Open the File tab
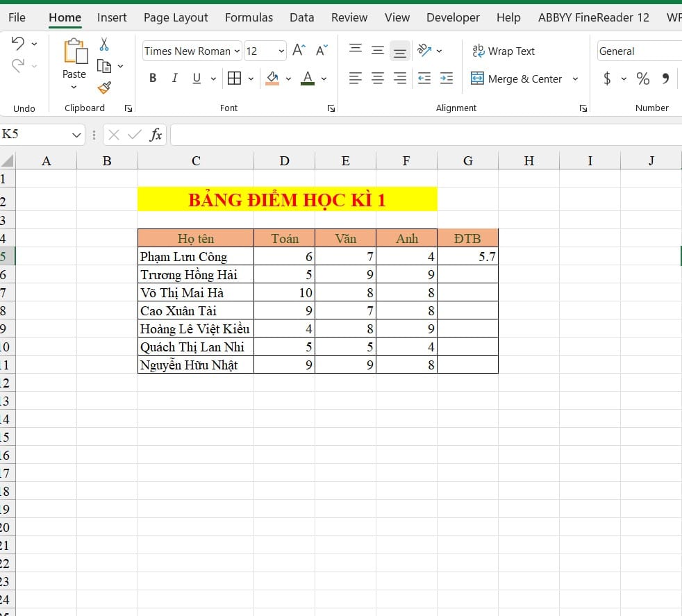Screen dimensions: 682x616 coord(17,17)
